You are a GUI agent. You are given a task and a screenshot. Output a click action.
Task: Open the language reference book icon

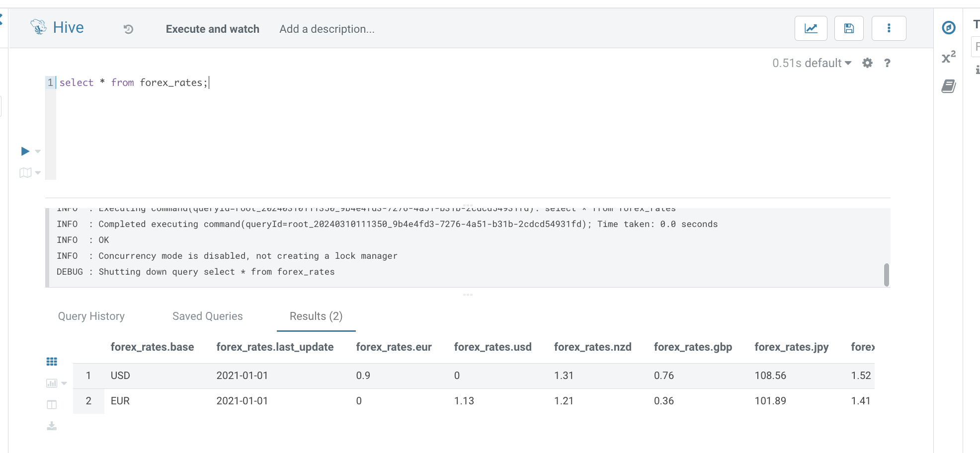[949, 86]
